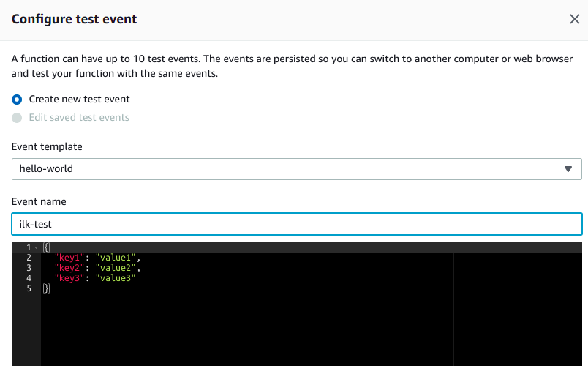Close the Configure test event dialog
This screenshot has width=588, height=366.
[x=574, y=19]
